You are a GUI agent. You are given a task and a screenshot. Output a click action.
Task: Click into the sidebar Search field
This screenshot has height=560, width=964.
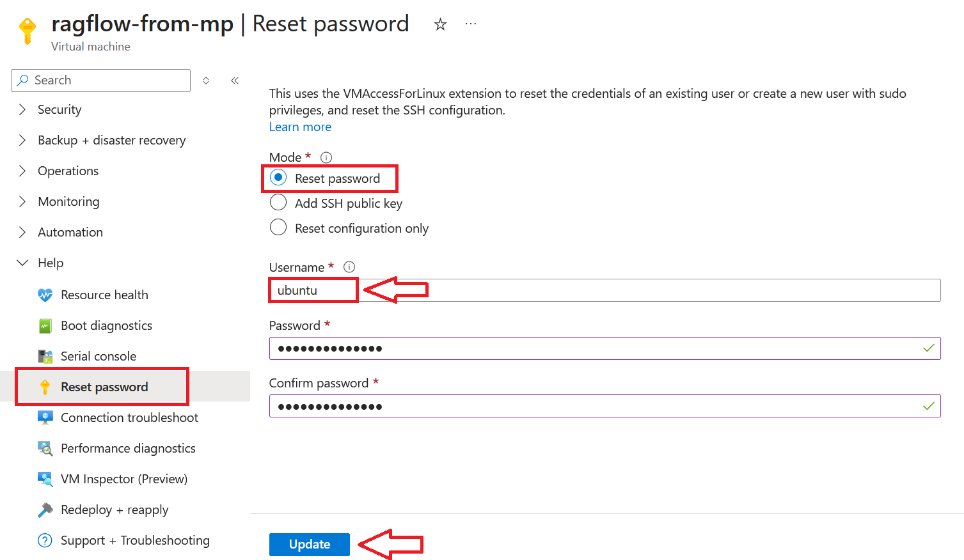(x=101, y=81)
